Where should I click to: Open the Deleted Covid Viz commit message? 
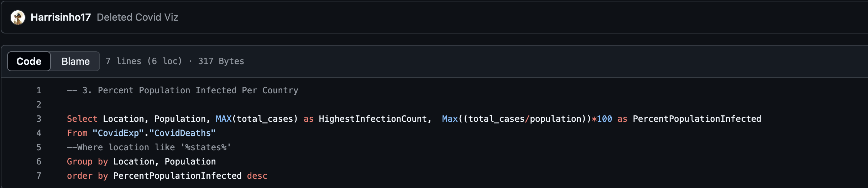tap(137, 17)
